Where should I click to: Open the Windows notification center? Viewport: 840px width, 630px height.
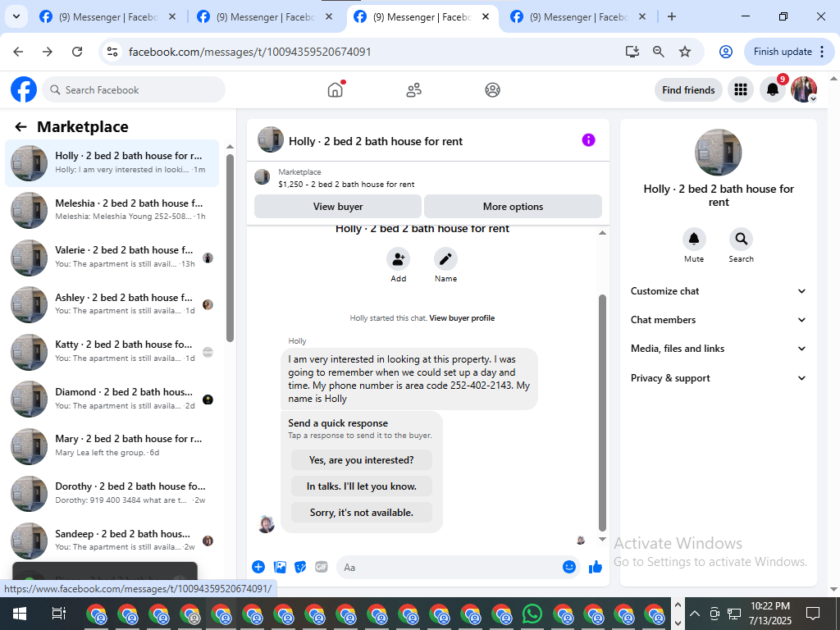click(x=813, y=614)
